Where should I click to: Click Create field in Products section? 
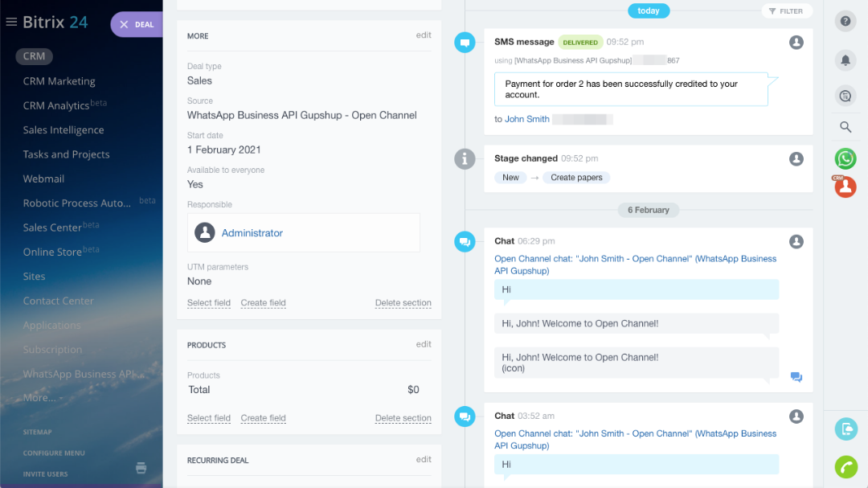pyautogui.click(x=263, y=417)
